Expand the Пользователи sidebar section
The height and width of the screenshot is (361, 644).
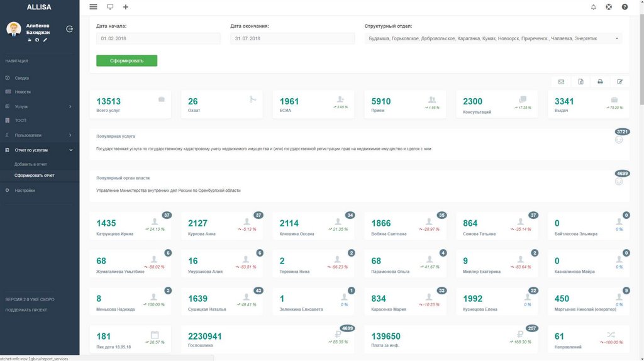(40, 135)
